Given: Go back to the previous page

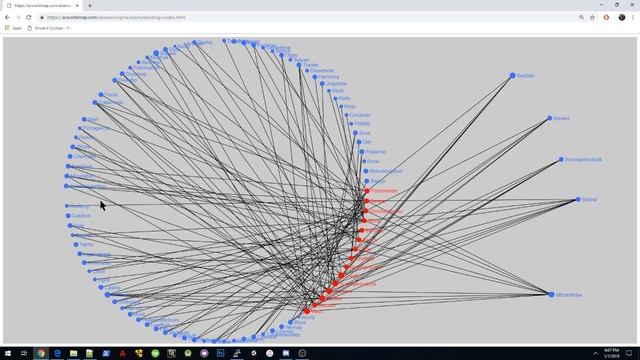Looking at the screenshot, I should (x=7, y=18).
